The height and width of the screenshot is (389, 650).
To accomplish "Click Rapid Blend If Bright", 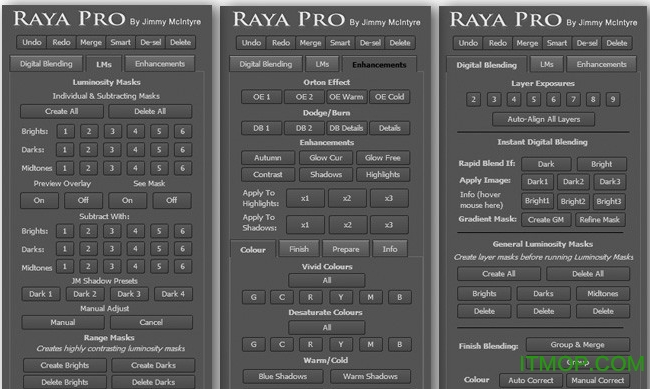I will (x=601, y=164).
